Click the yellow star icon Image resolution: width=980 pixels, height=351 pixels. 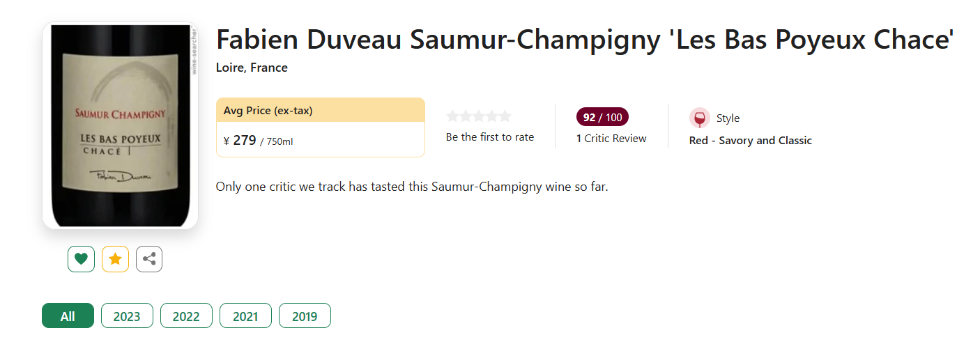[x=115, y=259]
